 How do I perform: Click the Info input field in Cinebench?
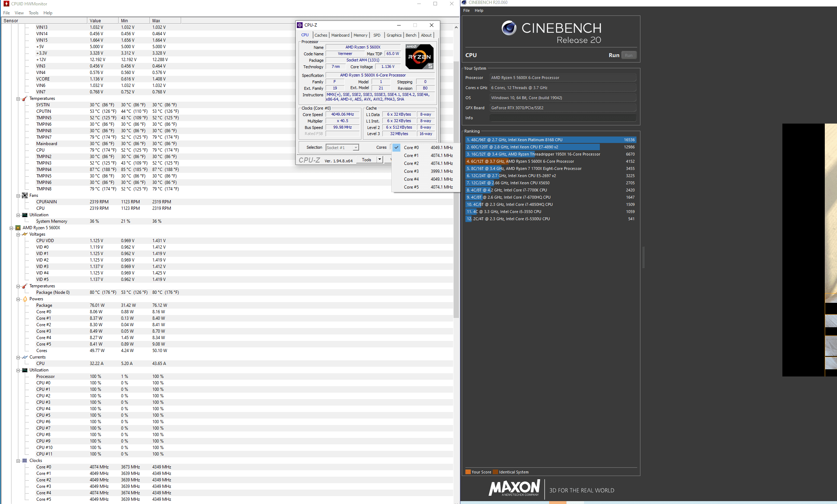562,118
